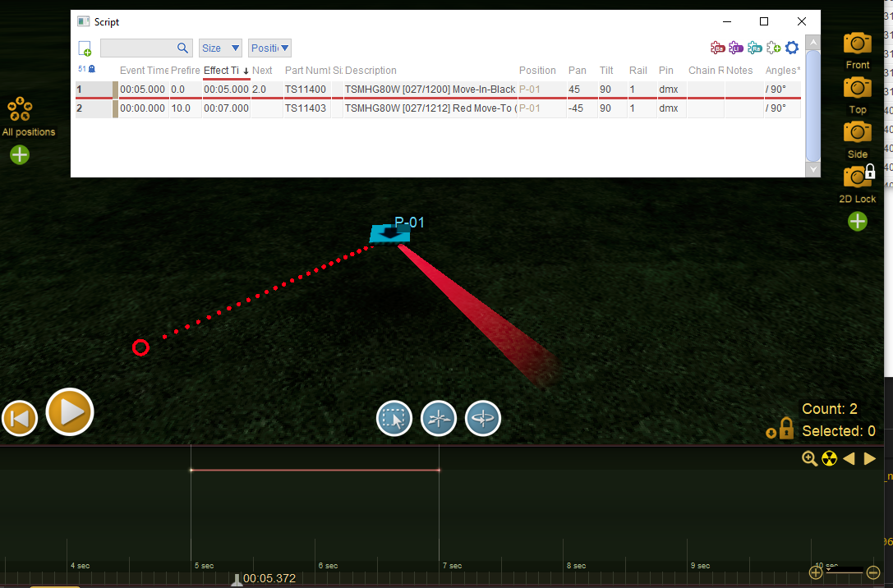Toggle the padlock next to Count
This screenshot has width=893, height=588.
(x=785, y=428)
